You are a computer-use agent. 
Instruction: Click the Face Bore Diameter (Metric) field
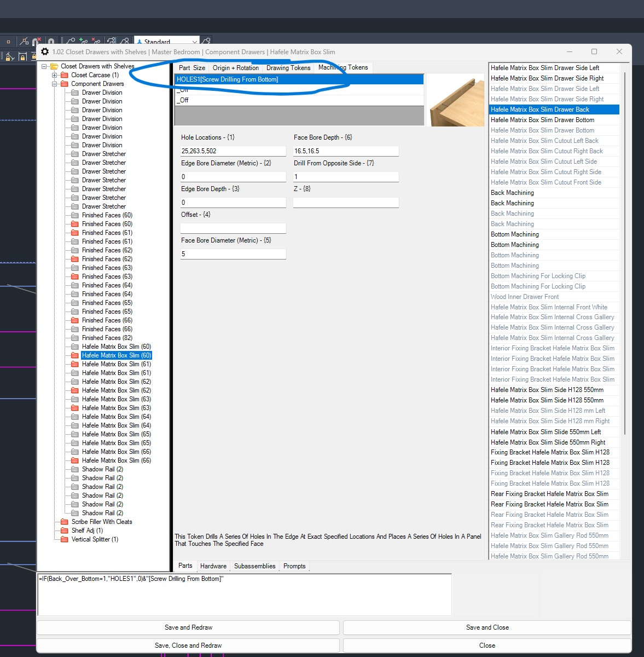(x=233, y=254)
